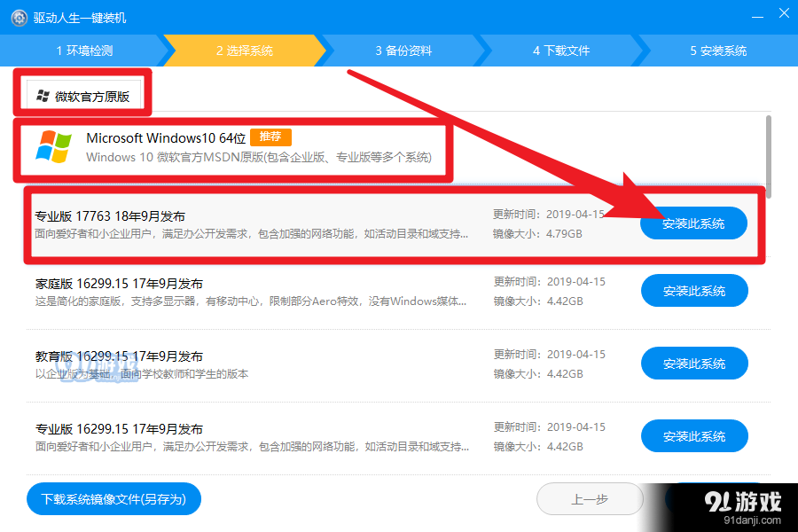This screenshot has width=798, height=532.
Task: Install 家庭版 16299.15 via 安装此系统
Action: 694,291
